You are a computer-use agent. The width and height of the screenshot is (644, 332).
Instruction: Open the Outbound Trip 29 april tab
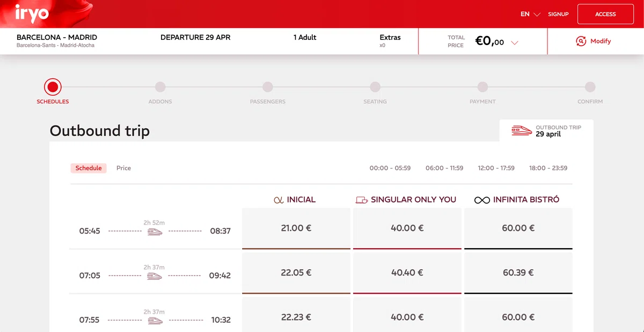546,131
